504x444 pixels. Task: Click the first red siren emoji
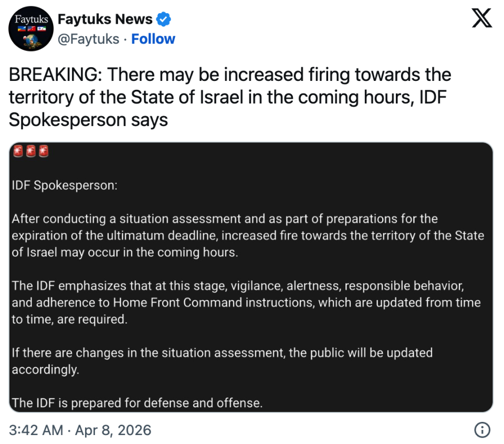click(x=18, y=152)
